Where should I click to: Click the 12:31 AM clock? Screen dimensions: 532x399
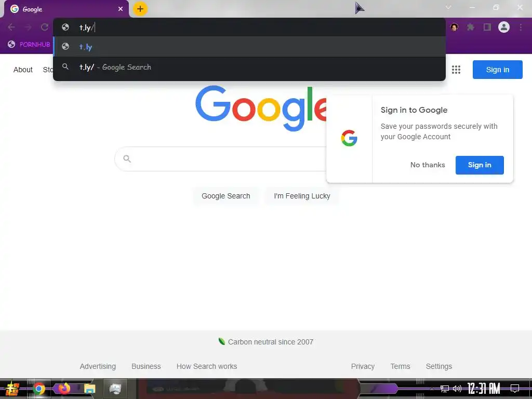[484, 389]
